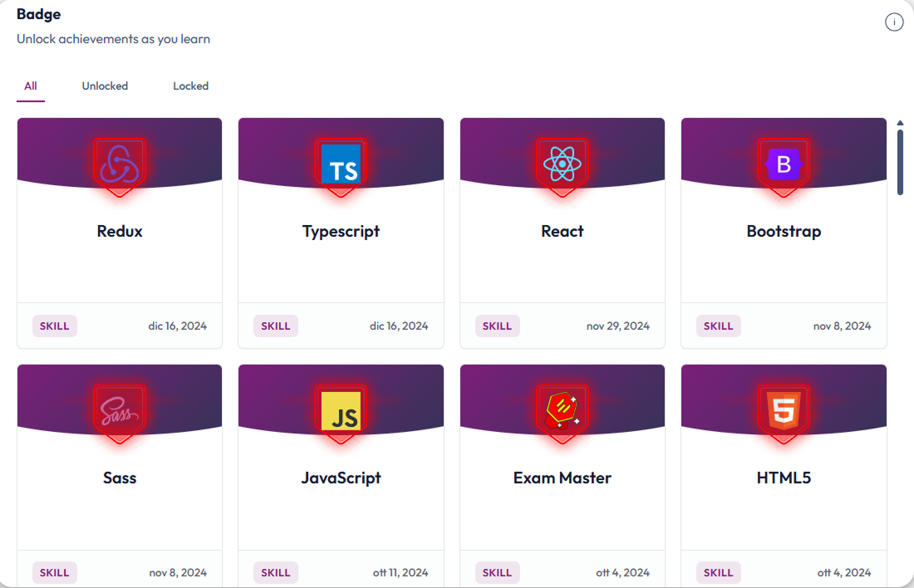Screen dimensions: 914x588
Task: Switch to the Locked tab
Action: click(x=190, y=86)
